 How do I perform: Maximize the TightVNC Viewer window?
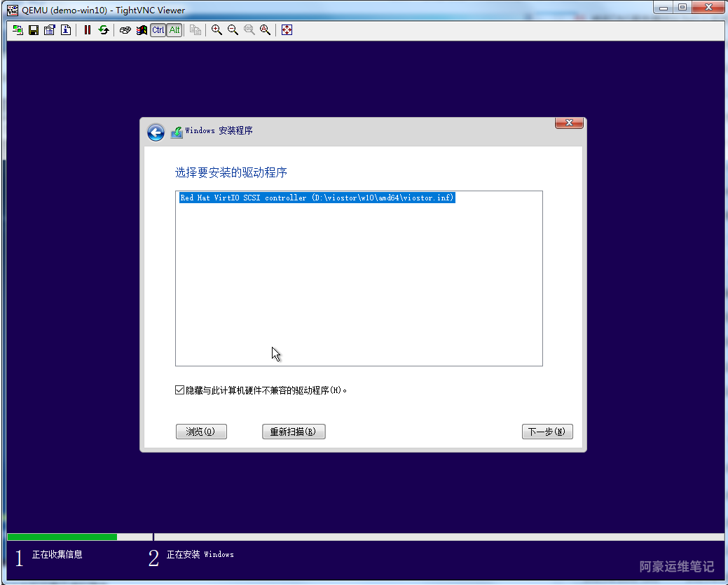[x=682, y=8]
